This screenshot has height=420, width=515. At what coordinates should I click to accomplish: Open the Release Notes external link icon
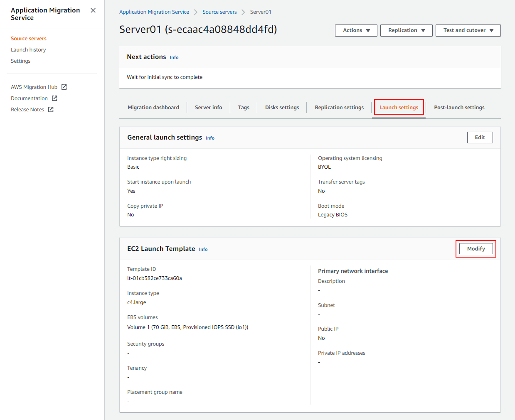point(50,109)
